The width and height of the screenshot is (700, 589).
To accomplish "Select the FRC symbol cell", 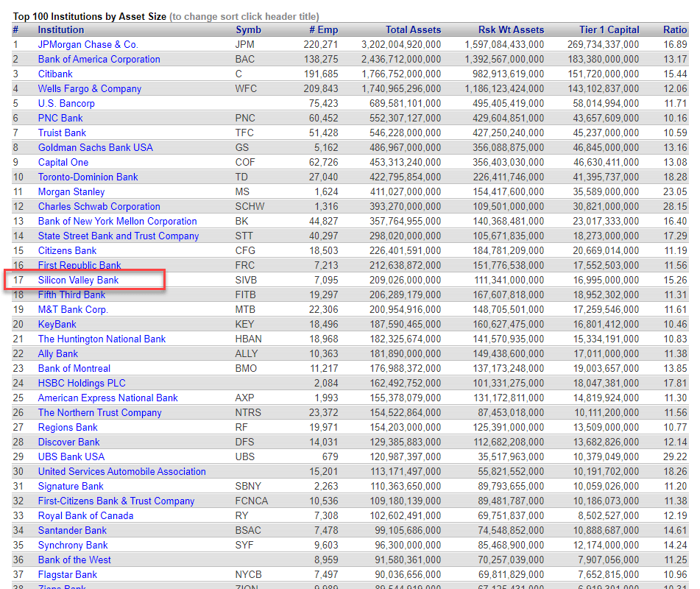I will click(x=245, y=266).
